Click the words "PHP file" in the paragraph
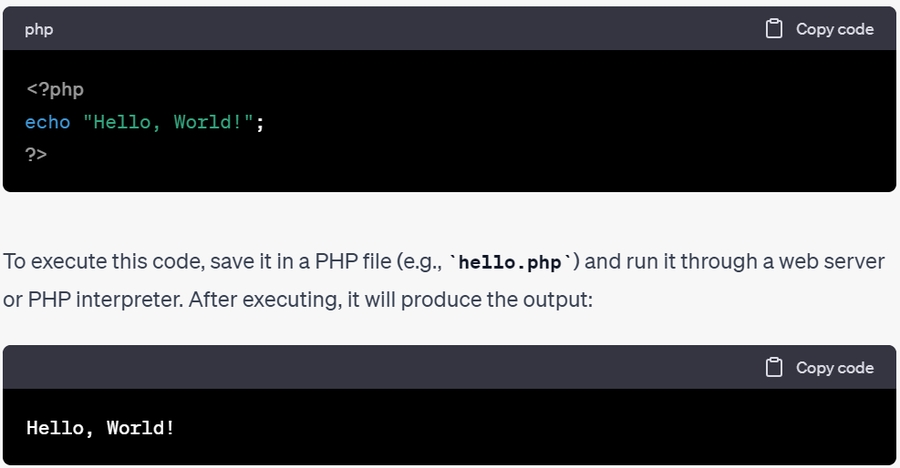 [344, 262]
